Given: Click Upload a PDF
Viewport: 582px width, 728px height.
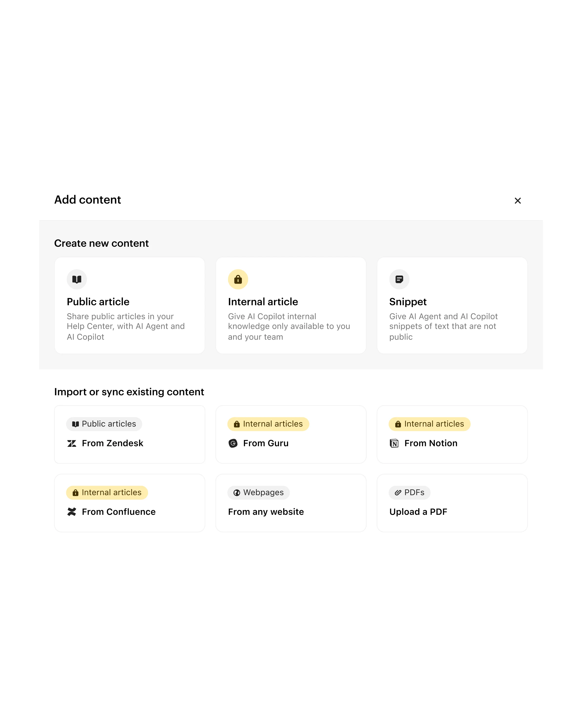Looking at the screenshot, I should click(452, 503).
